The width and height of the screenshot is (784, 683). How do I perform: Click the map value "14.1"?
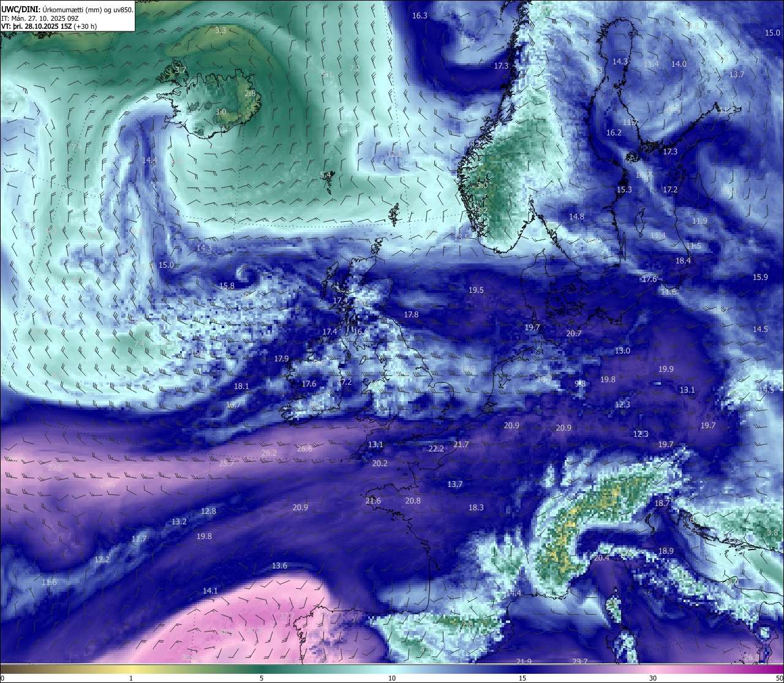(210, 591)
